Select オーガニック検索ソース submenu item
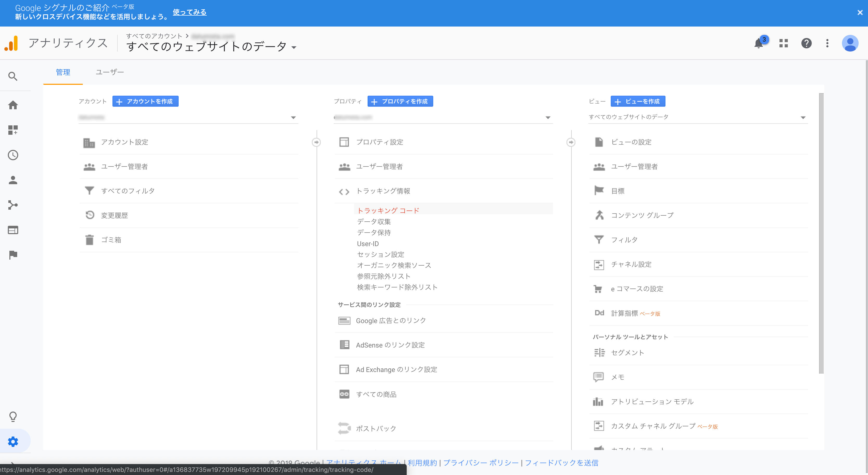The width and height of the screenshot is (868, 475). (394, 265)
